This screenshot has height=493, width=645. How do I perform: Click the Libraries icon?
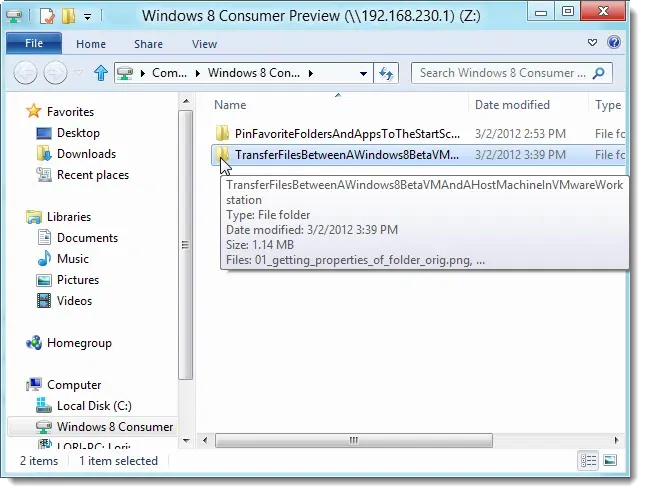(33, 217)
